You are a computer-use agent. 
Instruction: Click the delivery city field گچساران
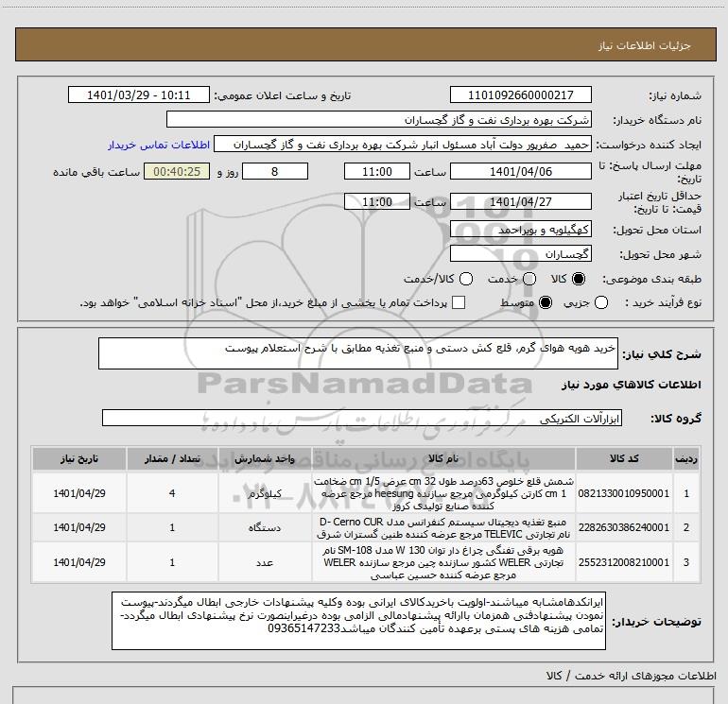(x=520, y=254)
